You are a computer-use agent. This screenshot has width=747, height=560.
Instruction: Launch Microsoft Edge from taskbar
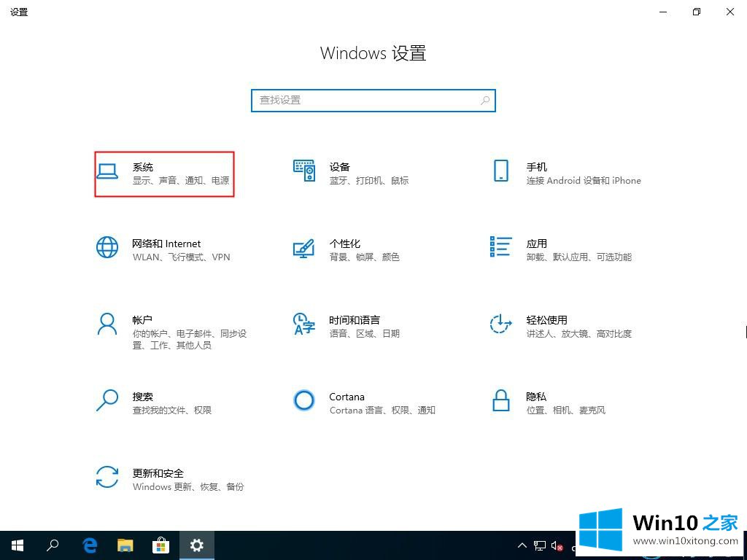[x=90, y=545]
